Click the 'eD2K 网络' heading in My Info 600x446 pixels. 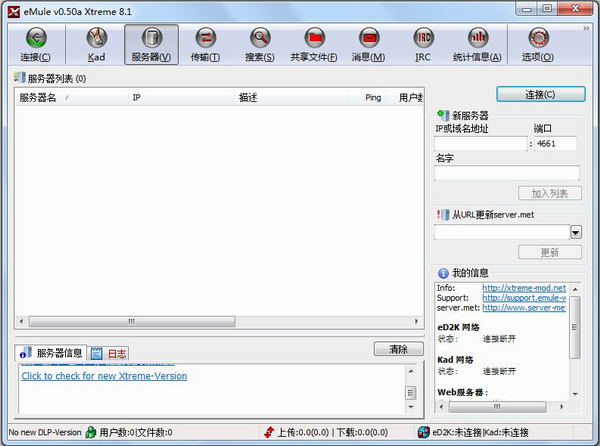[458, 327]
